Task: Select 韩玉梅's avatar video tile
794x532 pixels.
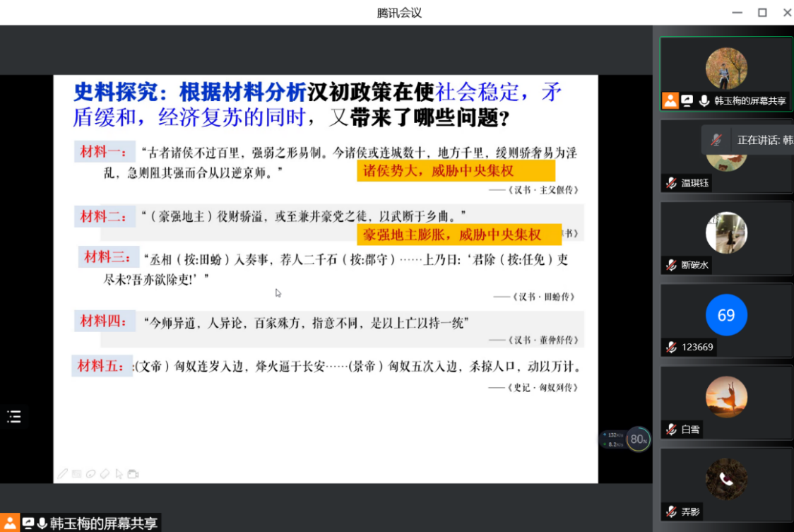Action: coord(726,71)
